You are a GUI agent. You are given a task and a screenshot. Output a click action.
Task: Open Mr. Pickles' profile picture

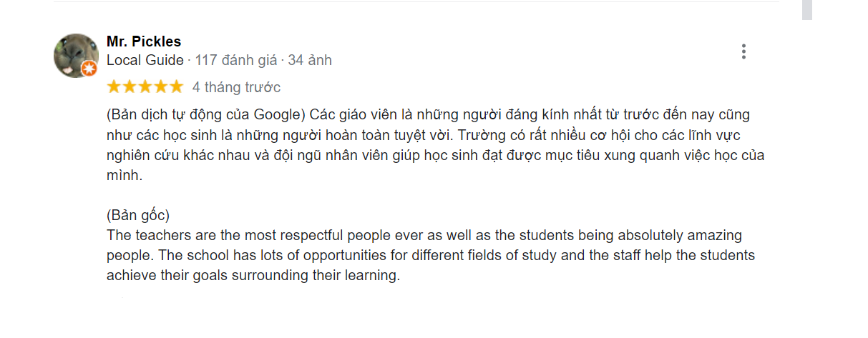pos(75,55)
